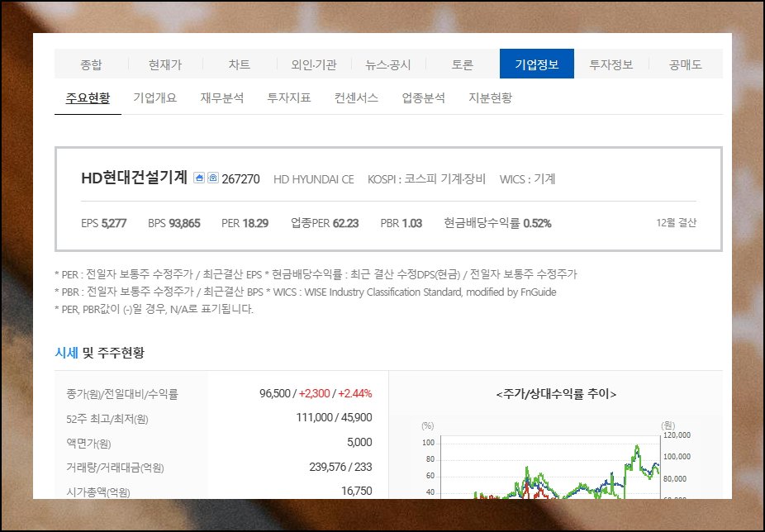The image size is (765, 532).
Task: Click the 시세 및 주주현황 heading
Action: [x=99, y=353]
